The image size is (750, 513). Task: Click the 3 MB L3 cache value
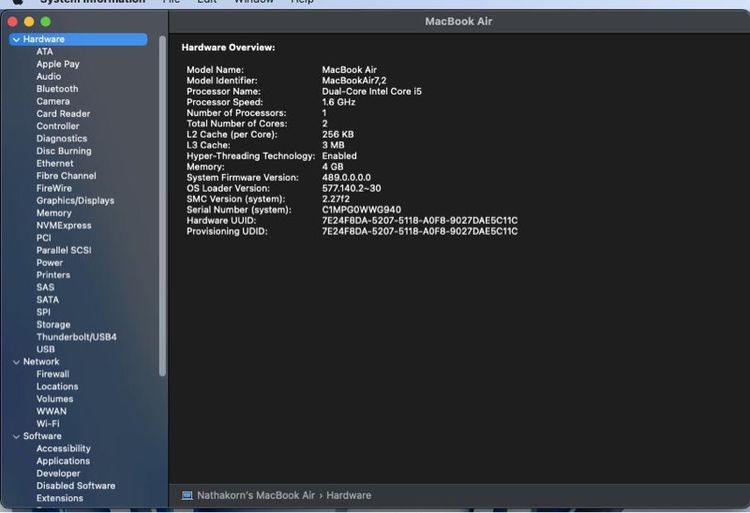(x=333, y=146)
